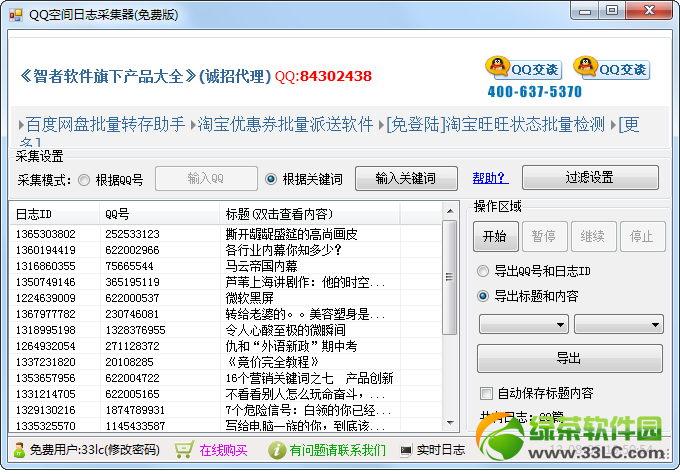680x474 pixels.
Task: Select row with log ID 1350749146
Action: pyautogui.click(x=226, y=282)
